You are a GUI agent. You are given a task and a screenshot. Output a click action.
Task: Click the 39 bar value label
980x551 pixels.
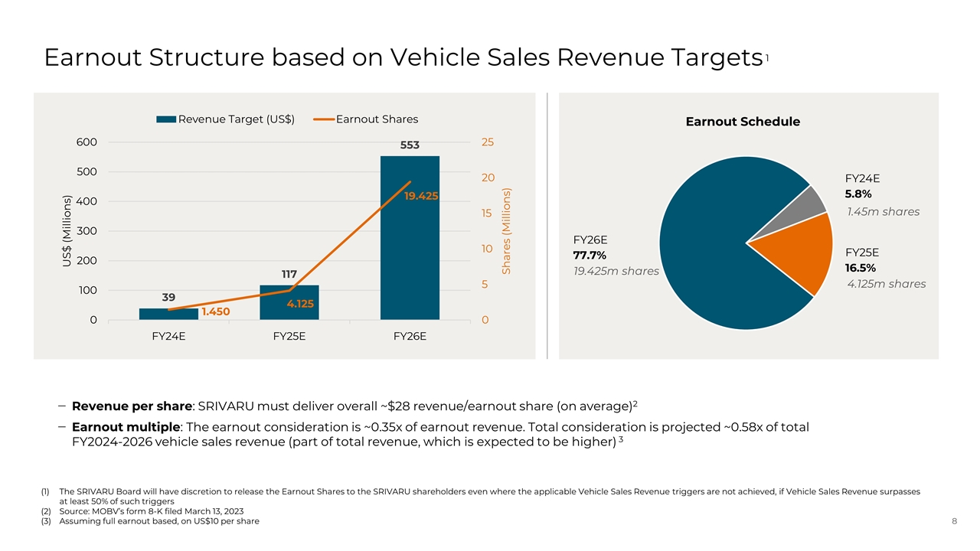(168, 297)
